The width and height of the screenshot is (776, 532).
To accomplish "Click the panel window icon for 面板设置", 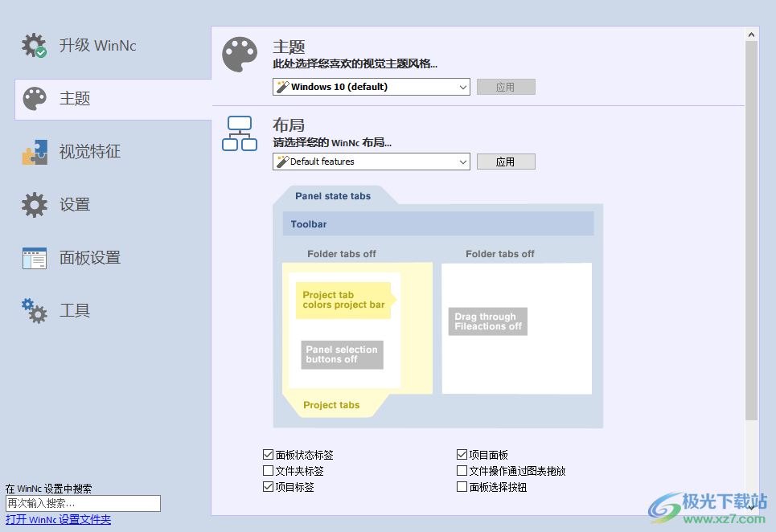I will click(35, 258).
